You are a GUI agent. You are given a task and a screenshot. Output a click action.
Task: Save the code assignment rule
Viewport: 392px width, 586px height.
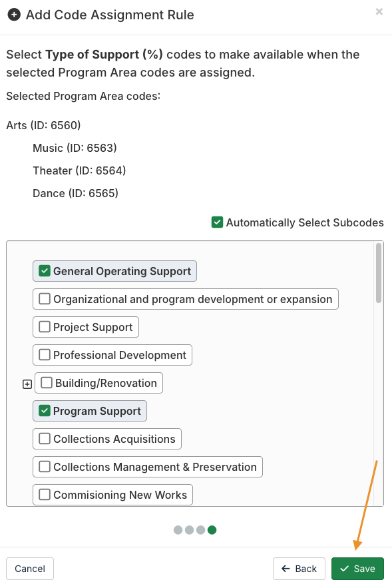click(x=357, y=569)
